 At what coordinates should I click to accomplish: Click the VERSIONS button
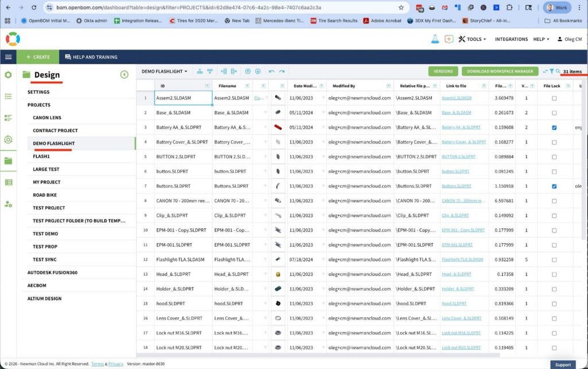click(x=443, y=71)
